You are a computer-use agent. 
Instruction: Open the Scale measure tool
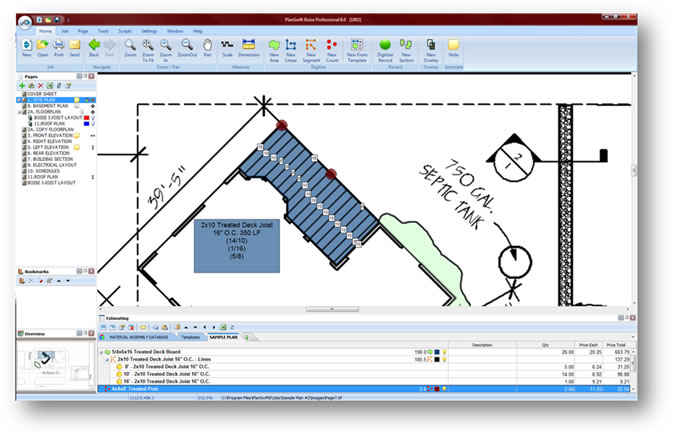228,46
